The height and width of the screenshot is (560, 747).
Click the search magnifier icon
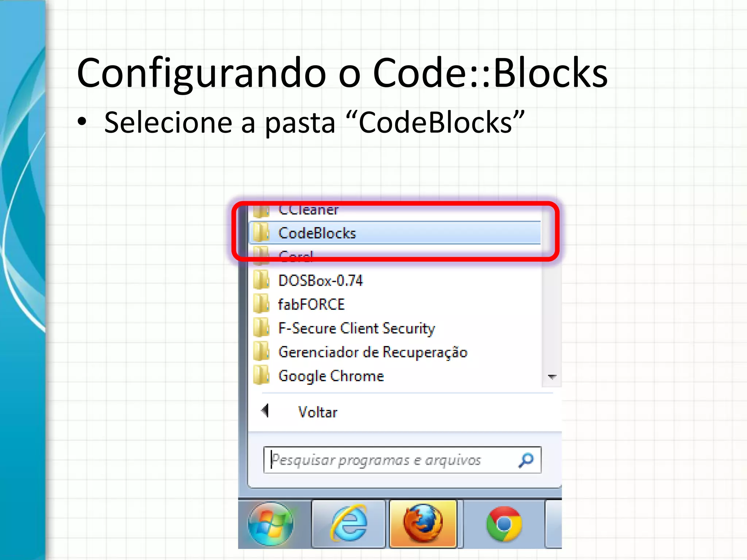pos(526,460)
